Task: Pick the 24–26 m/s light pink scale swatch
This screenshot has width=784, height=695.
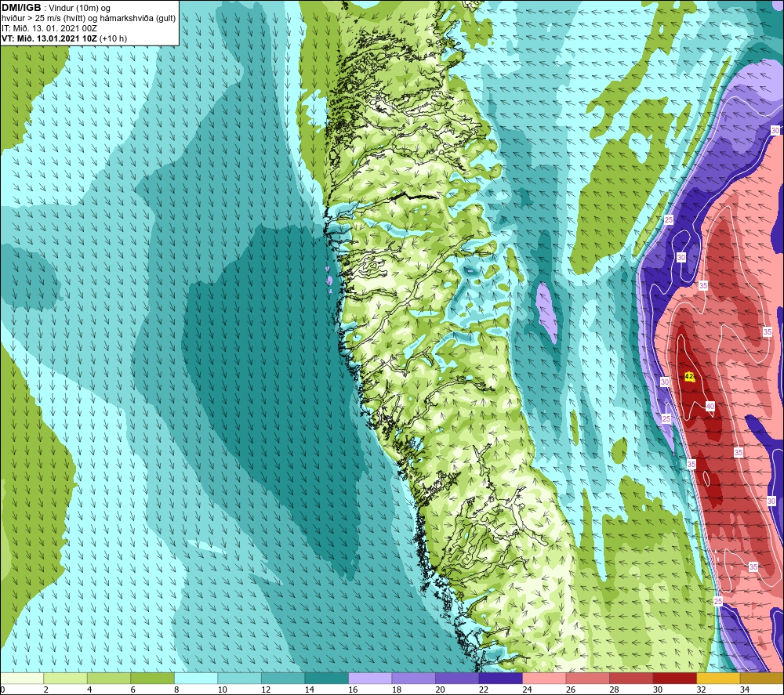Action: 544,678
